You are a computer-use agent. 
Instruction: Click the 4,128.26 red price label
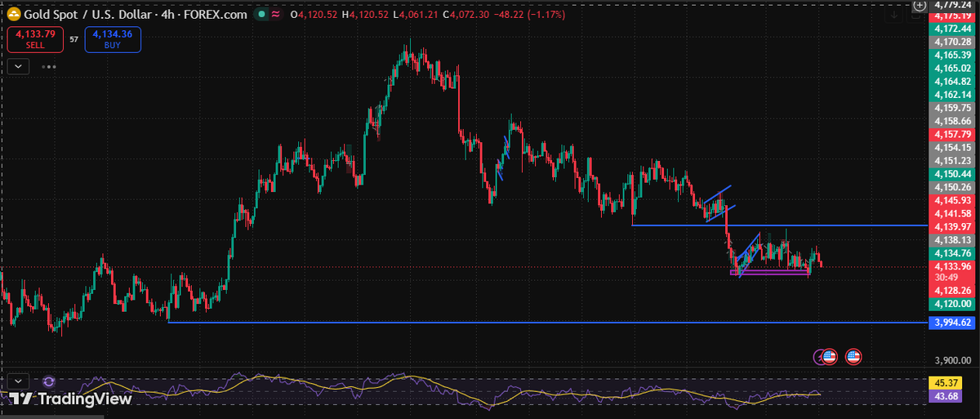pos(952,291)
